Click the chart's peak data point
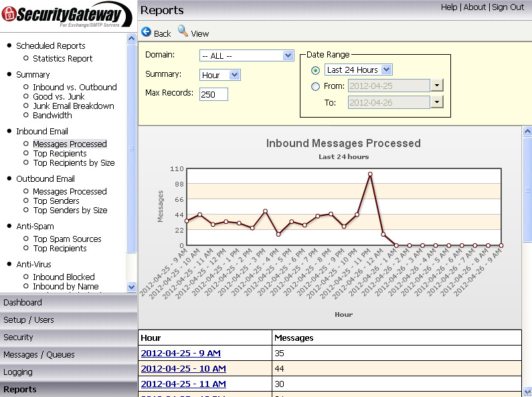Screen dimensions: 532x397 click(x=370, y=174)
